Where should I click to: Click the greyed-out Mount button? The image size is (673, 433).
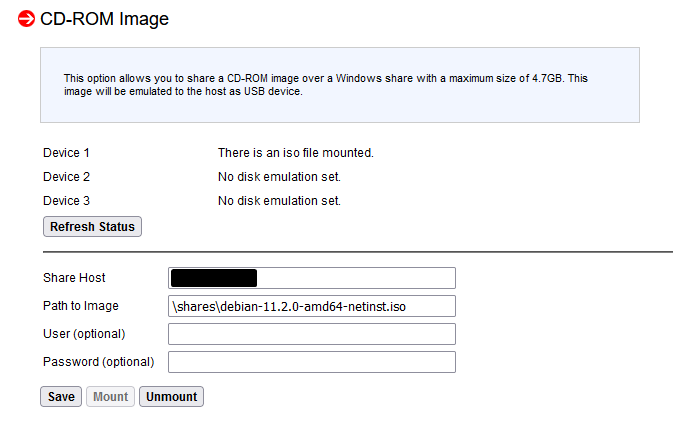click(x=110, y=397)
